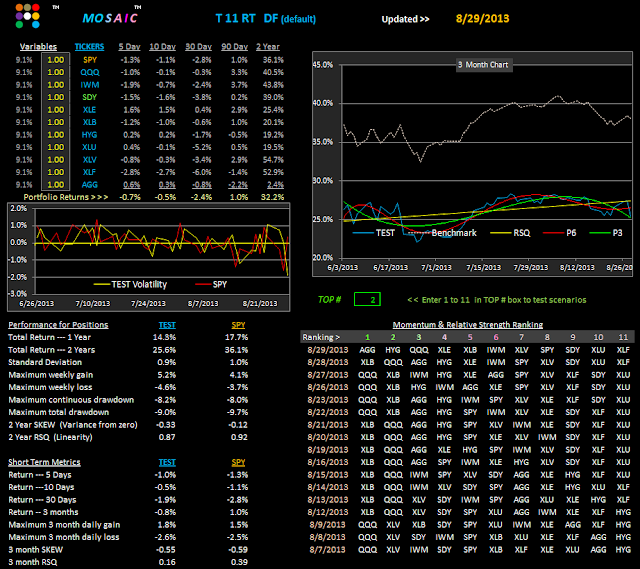640x569 pixels.
Task: Click the Updated >> label
Action: click(x=405, y=19)
